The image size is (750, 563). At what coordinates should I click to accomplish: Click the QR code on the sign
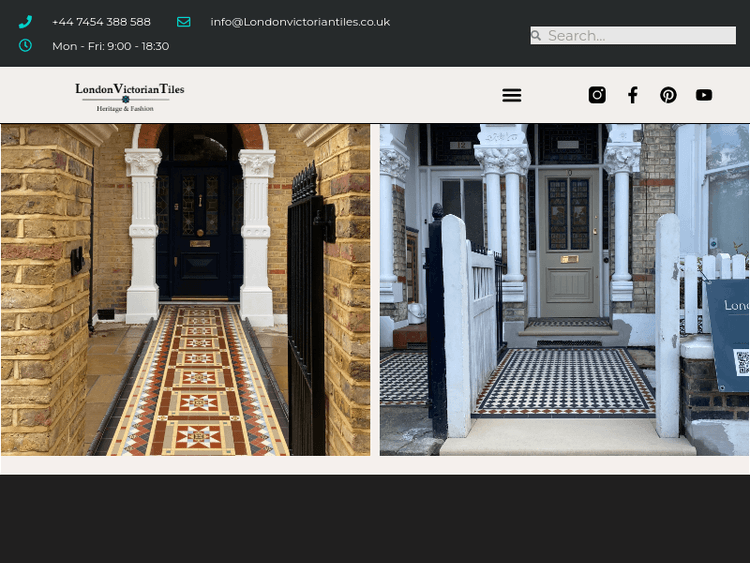[x=742, y=362]
